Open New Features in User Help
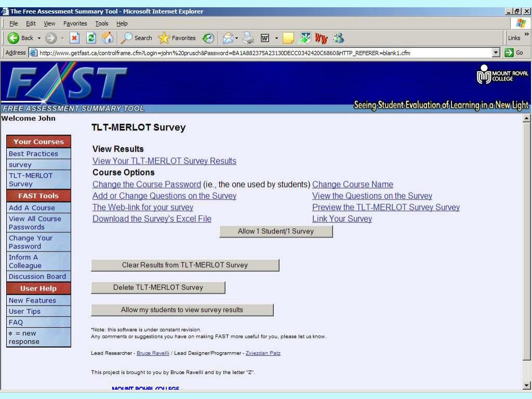Viewport: 532px width, 399px height. click(x=38, y=300)
